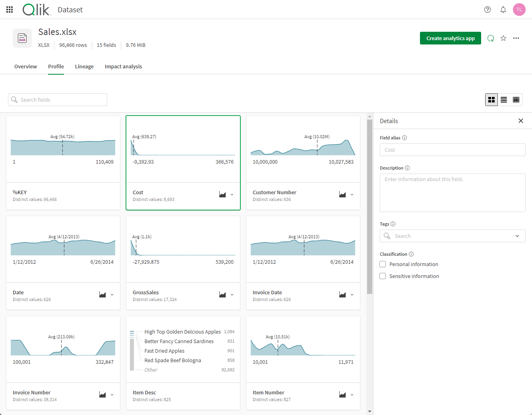Open the help question mark icon

pyautogui.click(x=488, y=10)
